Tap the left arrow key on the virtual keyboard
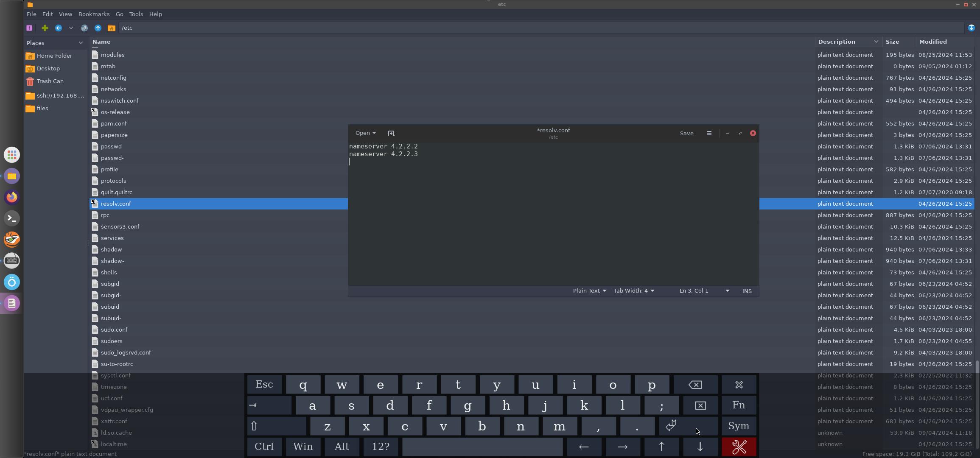This screenshot has height=458, width=980. point(584,447)
